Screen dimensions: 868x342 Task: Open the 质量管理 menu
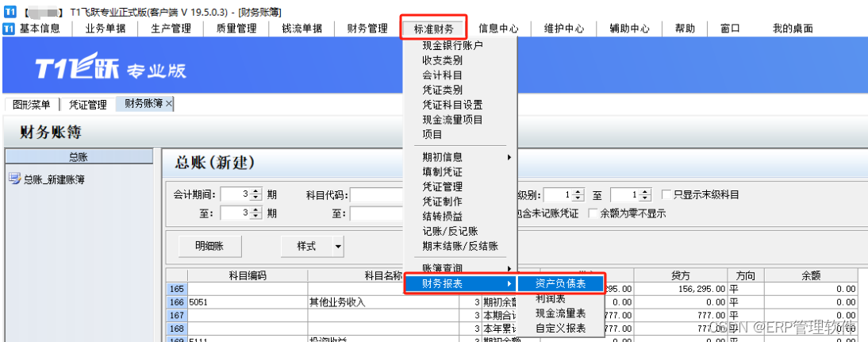click(x=237, y=29)
